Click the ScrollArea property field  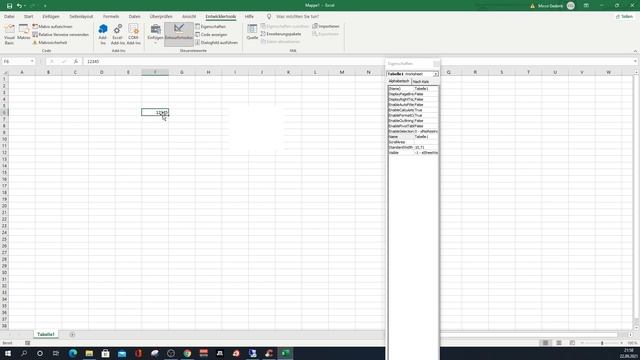point(426,142)
